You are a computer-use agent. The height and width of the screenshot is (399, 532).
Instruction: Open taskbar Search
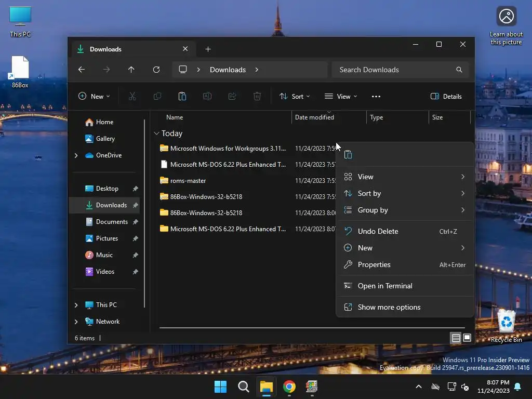[243, 387]
